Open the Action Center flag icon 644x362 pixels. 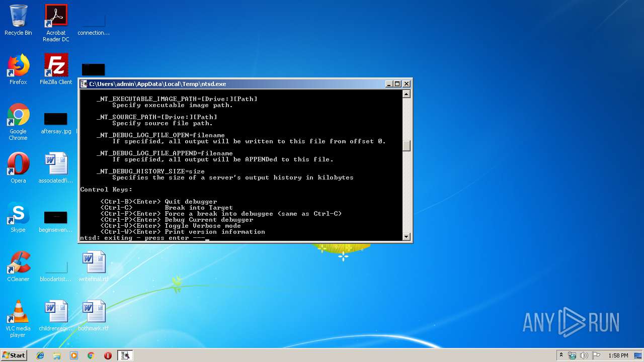click(596, 355)
